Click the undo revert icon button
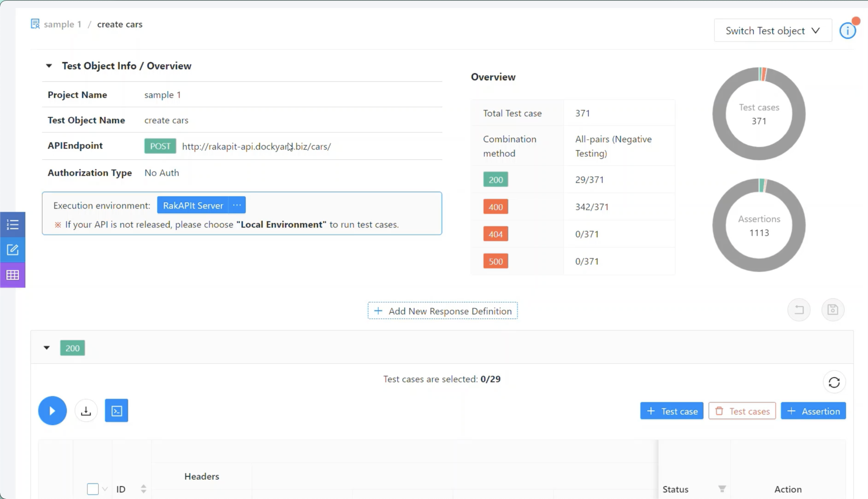Image resolution: width=868 pixels, height=499 pixels. 799,310
